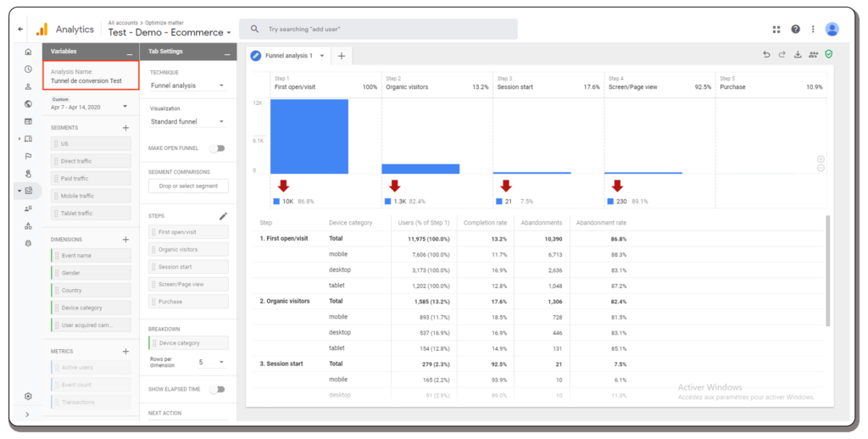This screenshot has width=868, height=439.
Task: Click the Transactions metric
Action: click(91, 403)
